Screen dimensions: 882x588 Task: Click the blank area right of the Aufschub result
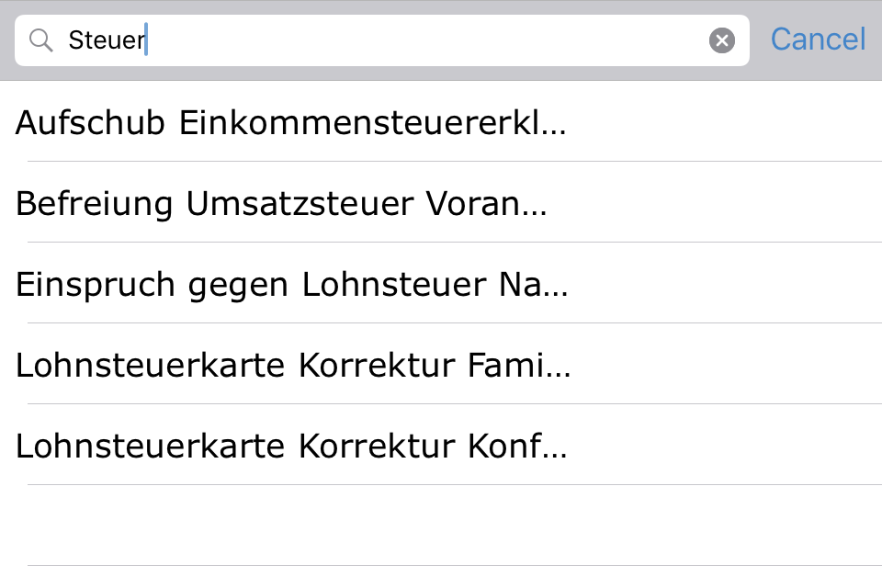(x=735, y=122)
